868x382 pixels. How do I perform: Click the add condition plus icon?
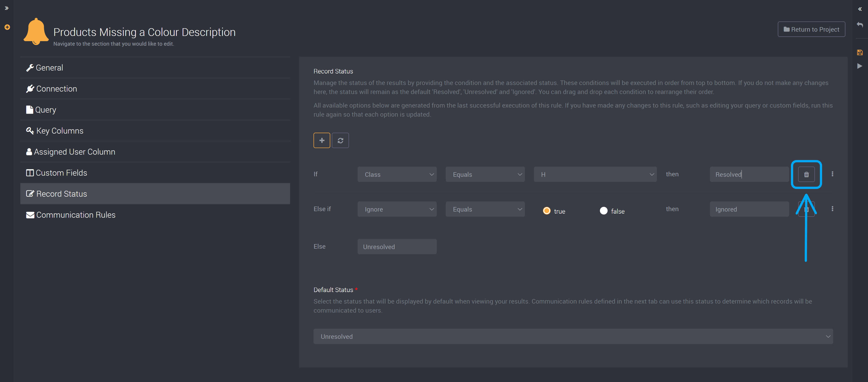322,140
